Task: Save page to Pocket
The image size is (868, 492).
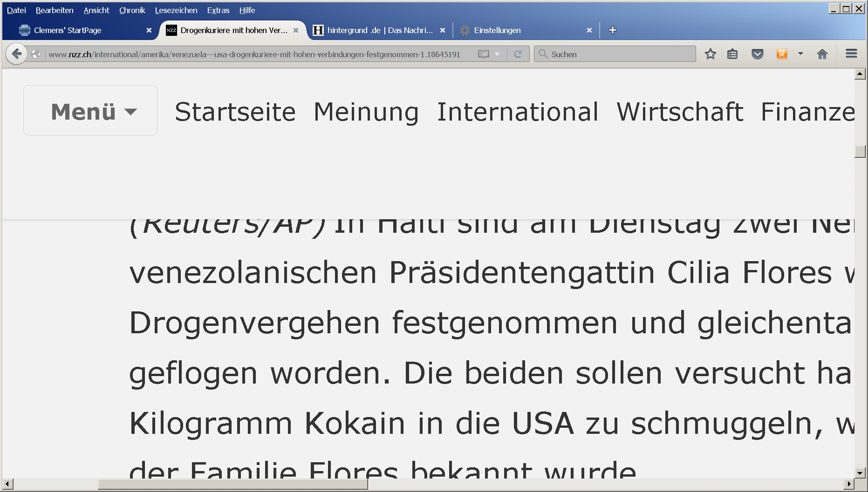Action: 758,54
